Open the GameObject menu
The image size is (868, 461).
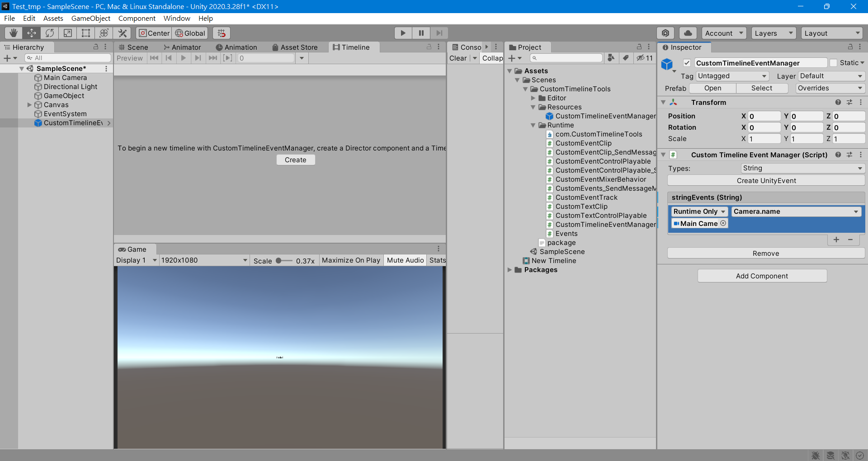(91, 19)
